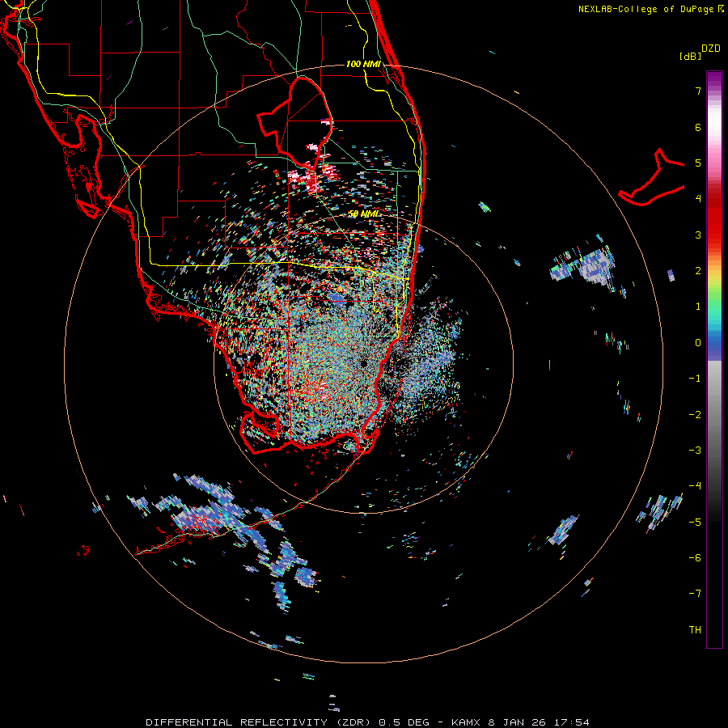Click the 50 NMI range ring label
The height and width of the screenshot is (728, 728).
364,214
